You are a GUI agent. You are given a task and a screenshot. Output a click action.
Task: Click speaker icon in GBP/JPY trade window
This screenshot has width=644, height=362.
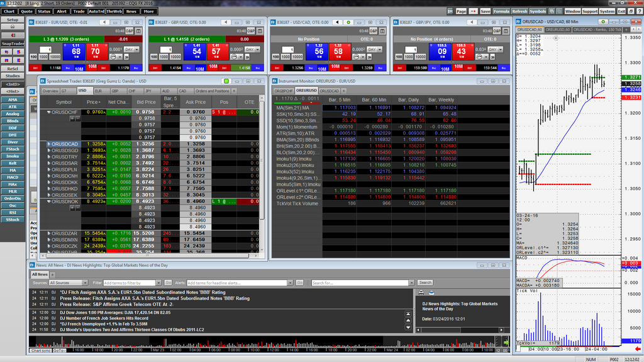(x=472, y=22)
